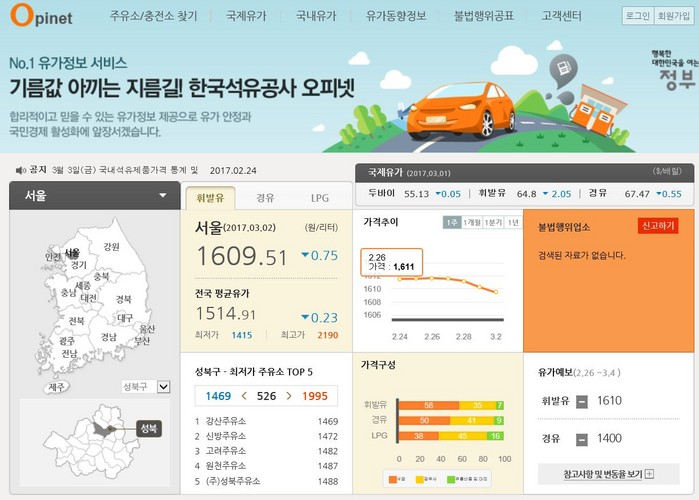Viewport: 699px width, 500px height.
Task: Click the minus icon beside 휘발유 forecast
Action: coord(582,401)
